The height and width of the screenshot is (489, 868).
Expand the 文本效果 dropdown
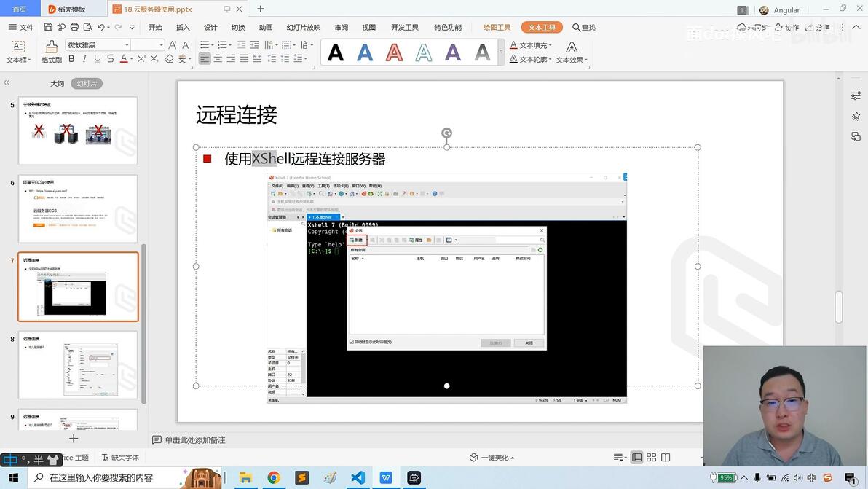tap(585, 60)
